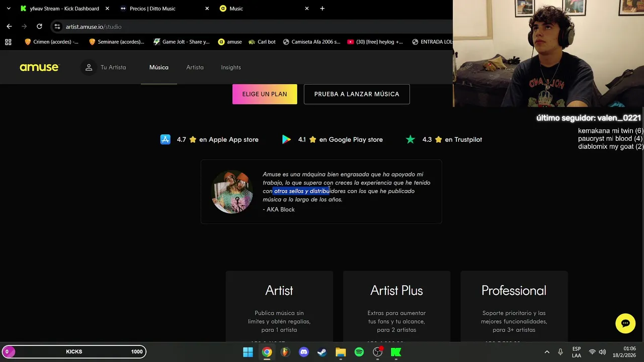This screenshot has width=644, height=362.
Task: Select the Artist Plus plan card title
Action: (396, 290)
